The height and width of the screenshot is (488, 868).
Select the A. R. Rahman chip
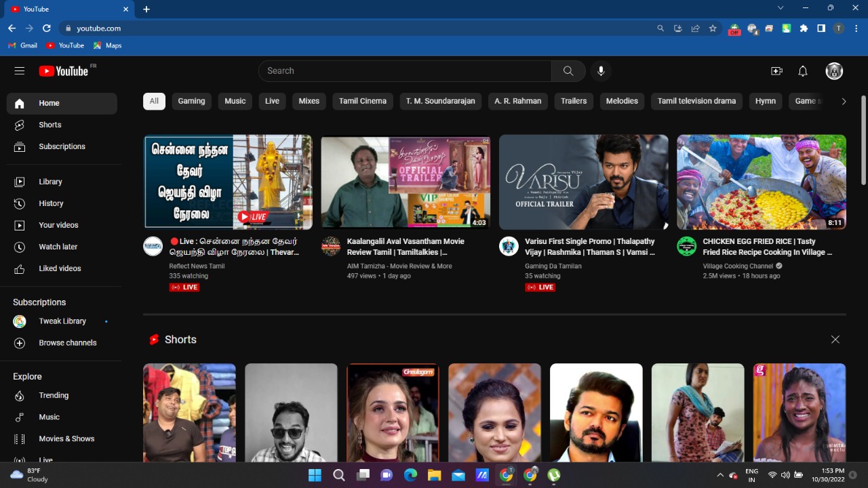518,101
